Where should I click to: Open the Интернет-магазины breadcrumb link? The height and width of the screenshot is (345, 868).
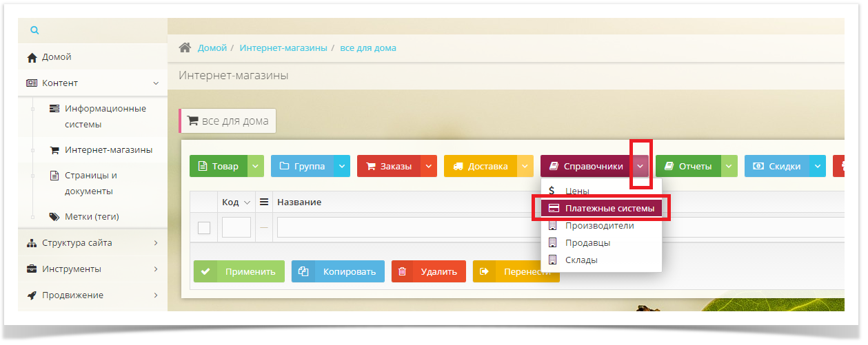click(283, 48)
